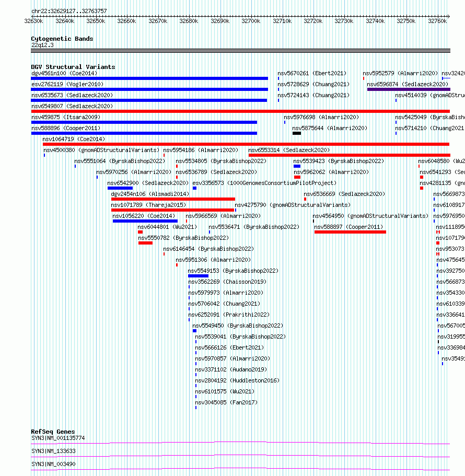Select nsv6536789 (Sedlazeck2020) label

point(216,172)
